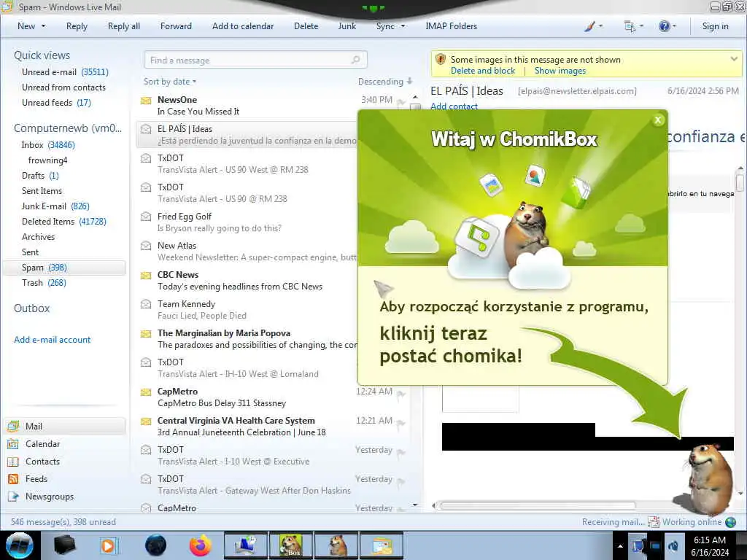Click envelope icon of CBC News message
This screenshot has height=560, width=747.
pos(146,275)
